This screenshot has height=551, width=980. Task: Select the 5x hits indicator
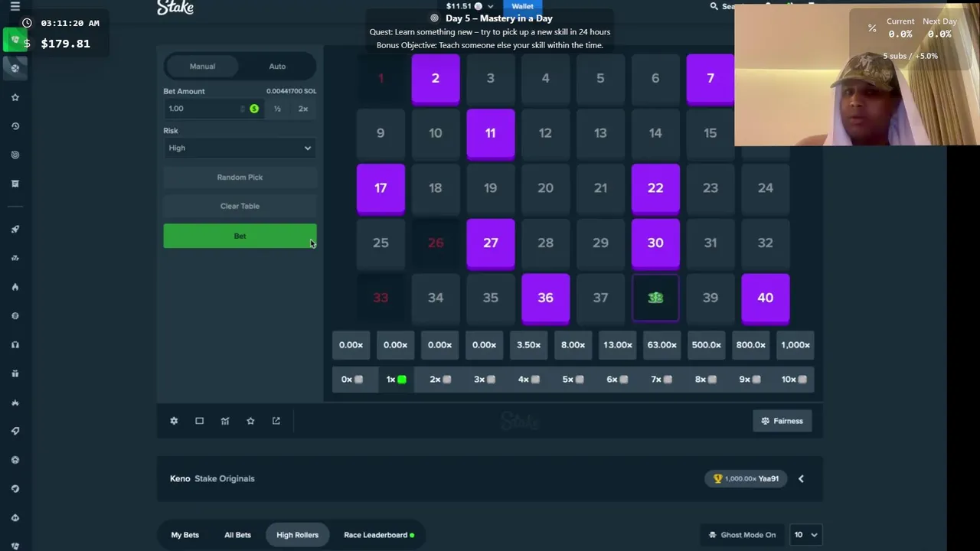click(x=573, y=380)
